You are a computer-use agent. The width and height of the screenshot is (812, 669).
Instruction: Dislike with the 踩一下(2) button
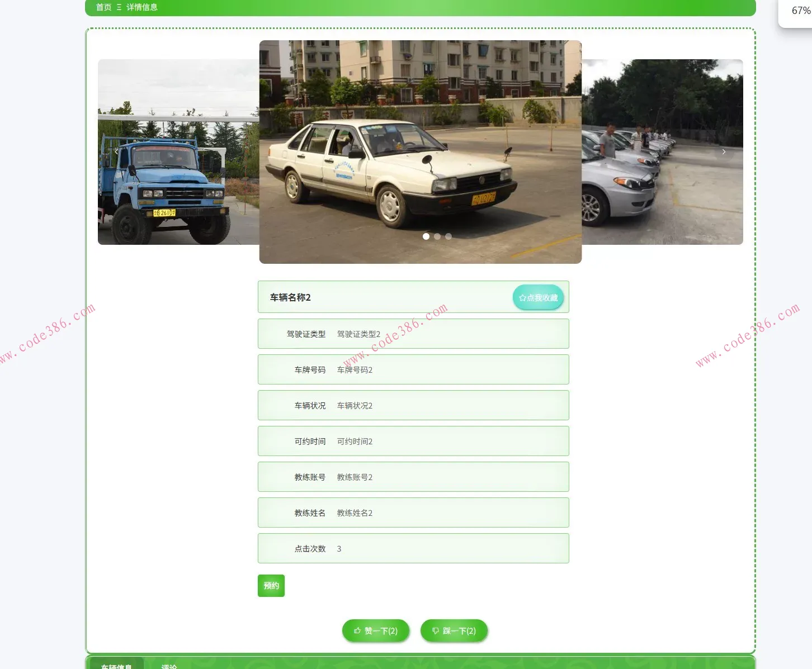pos(454,631)
